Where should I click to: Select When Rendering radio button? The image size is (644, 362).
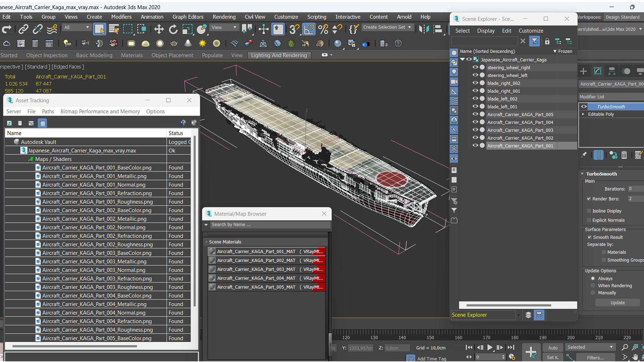click(x=593, y=286)
